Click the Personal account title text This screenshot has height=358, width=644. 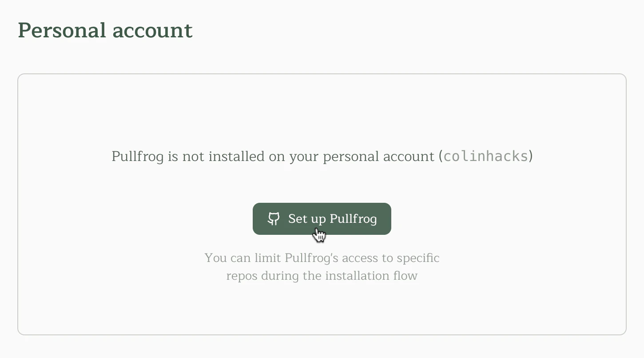(x=105, y=30)
